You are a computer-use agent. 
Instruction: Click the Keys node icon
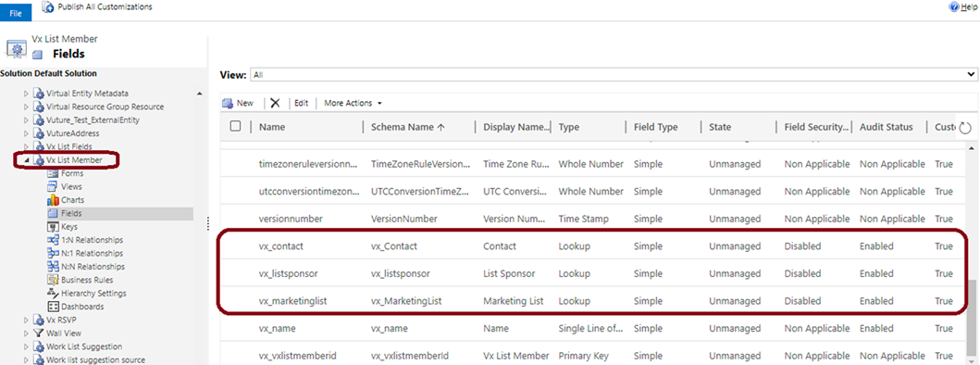point(53,227)
